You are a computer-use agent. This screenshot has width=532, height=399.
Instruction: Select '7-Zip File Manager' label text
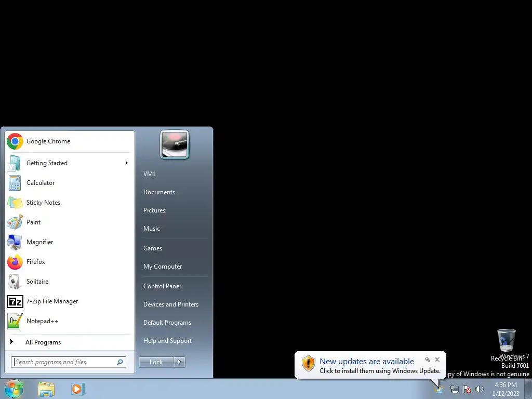pos(52,301)
